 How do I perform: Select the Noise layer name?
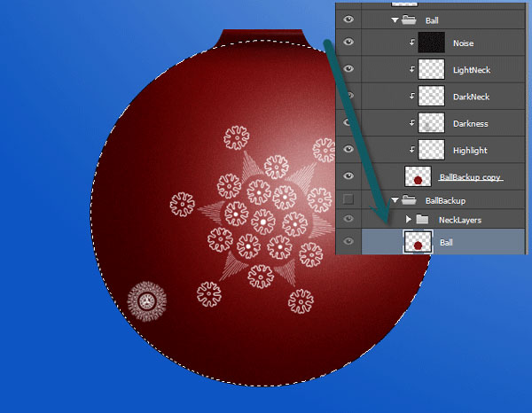point(463,43)
